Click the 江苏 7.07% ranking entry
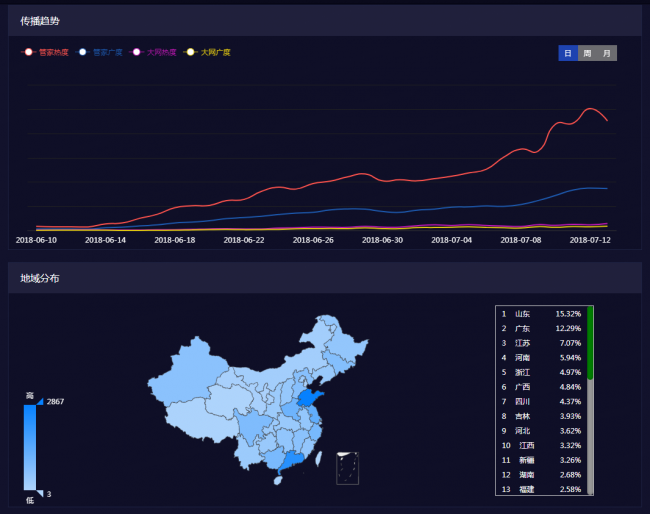 542,343
